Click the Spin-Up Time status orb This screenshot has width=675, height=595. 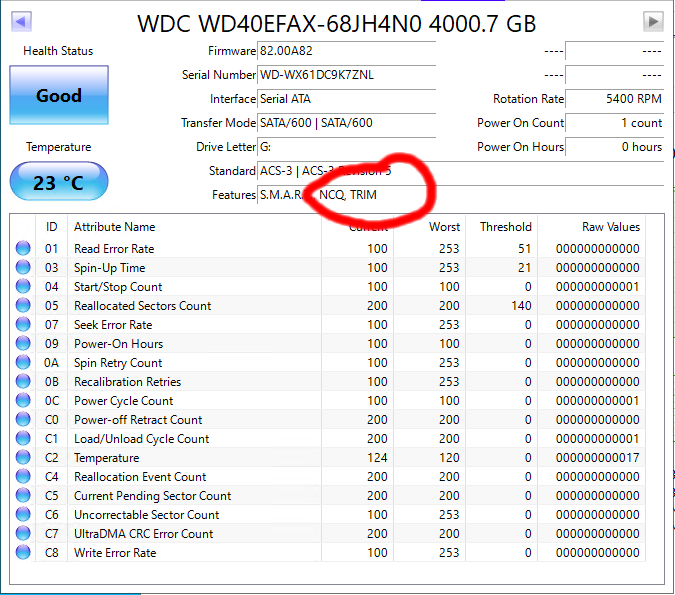[x=23, y=267]
